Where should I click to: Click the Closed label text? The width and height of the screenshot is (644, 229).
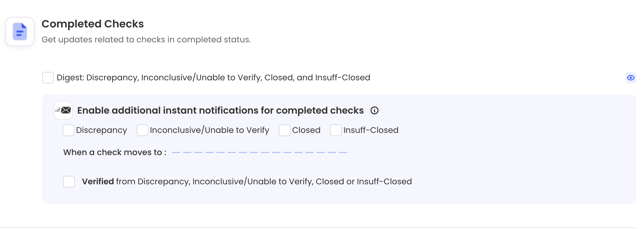tap(306, 130)
